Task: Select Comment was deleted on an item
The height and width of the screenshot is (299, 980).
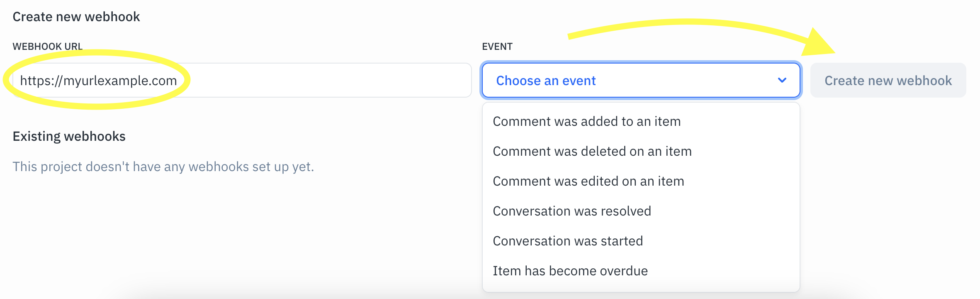Action: point(591,151)
